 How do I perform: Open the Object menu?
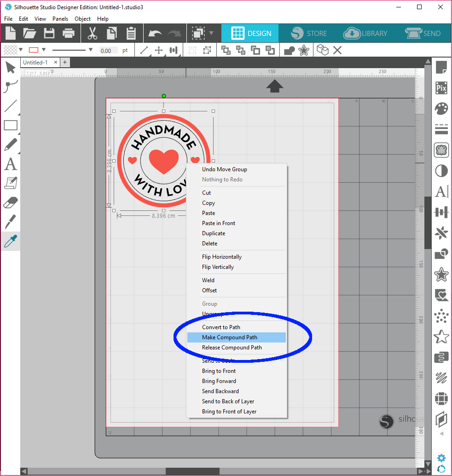tap(82, 19)
